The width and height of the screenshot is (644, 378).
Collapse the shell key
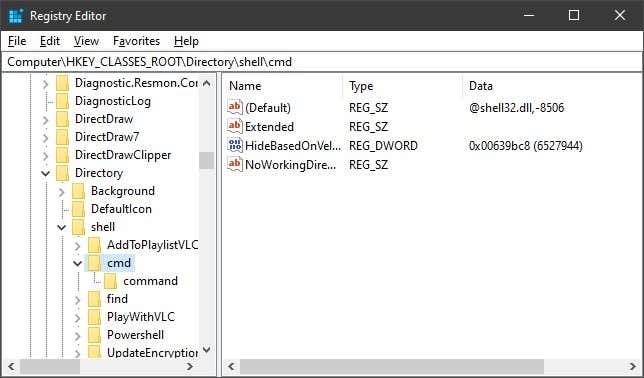[x=62, y=227]
